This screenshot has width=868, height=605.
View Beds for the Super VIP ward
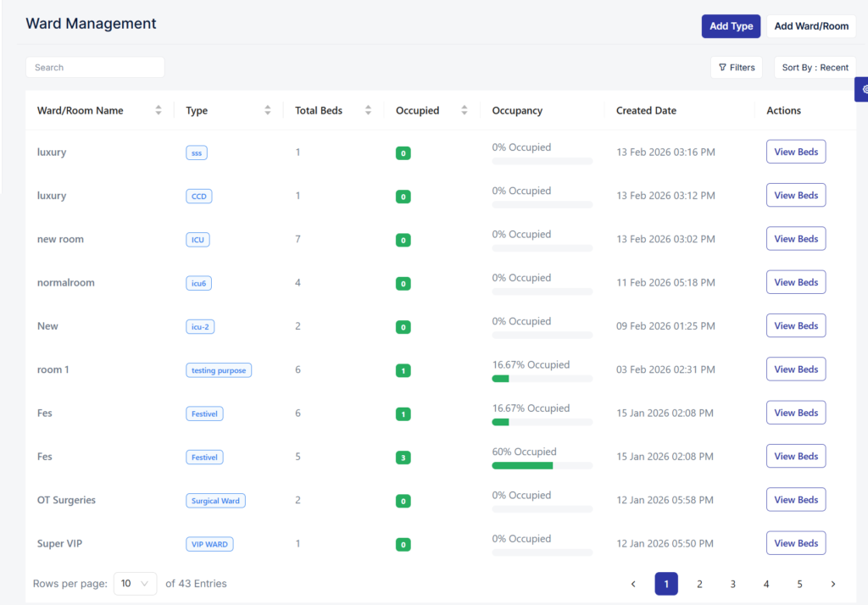[795, 543]
